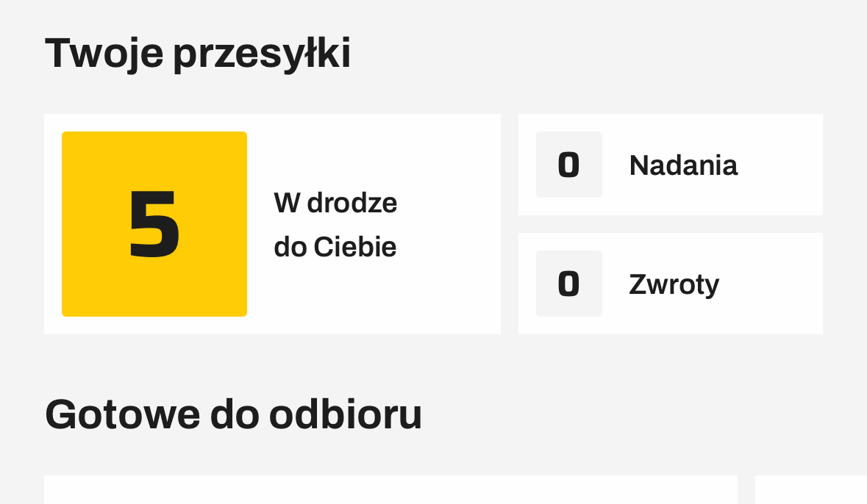Click the word "Gotowe" in the lower heading
The height and width of the screenshot is (504, 867).
click(122, 414)
